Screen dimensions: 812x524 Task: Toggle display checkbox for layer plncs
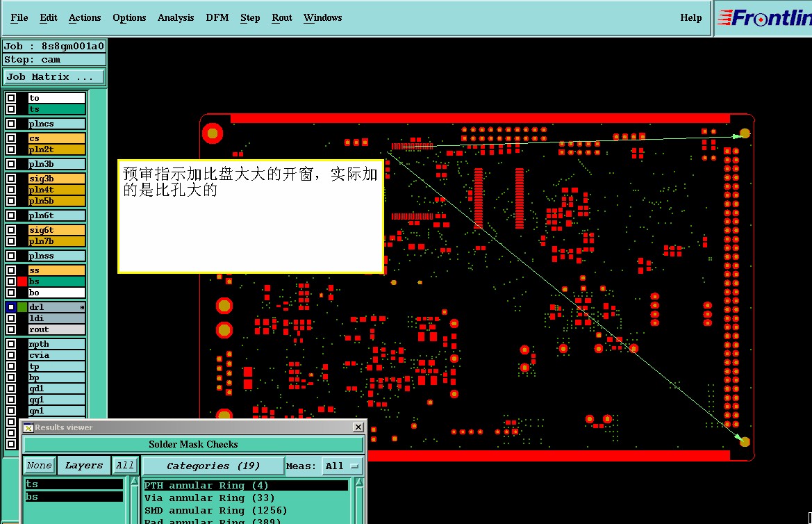tap(11, 124)
